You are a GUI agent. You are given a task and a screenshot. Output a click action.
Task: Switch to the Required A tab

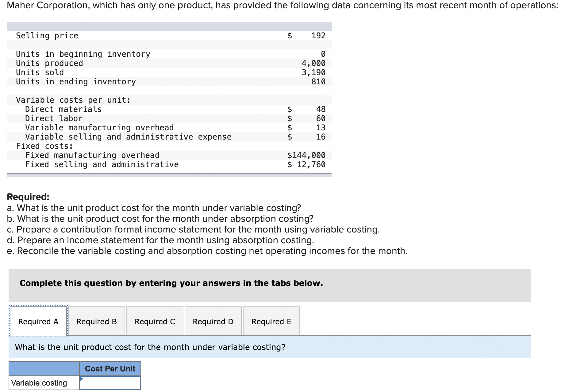click(x=38, y=321)
